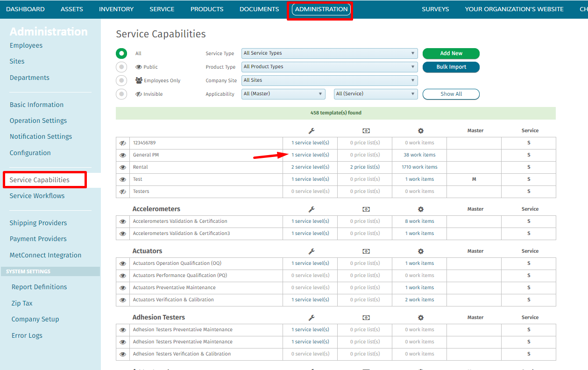Open General PM 38 work items link
The height and width of the screenshot is (370, 588).
[420, 155]
